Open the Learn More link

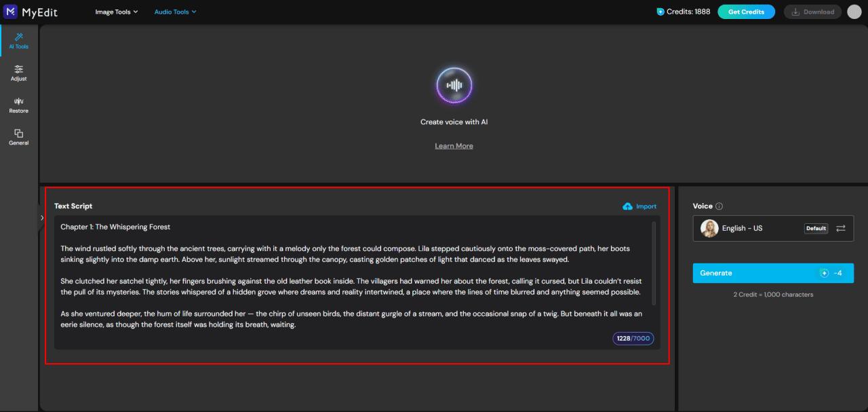(x=454, y=146)
